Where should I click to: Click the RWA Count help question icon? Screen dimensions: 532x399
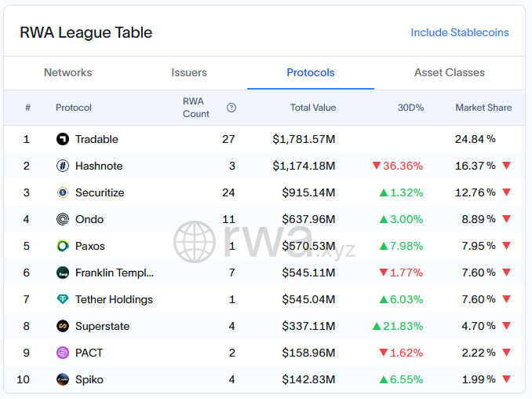tap(231, 108)
